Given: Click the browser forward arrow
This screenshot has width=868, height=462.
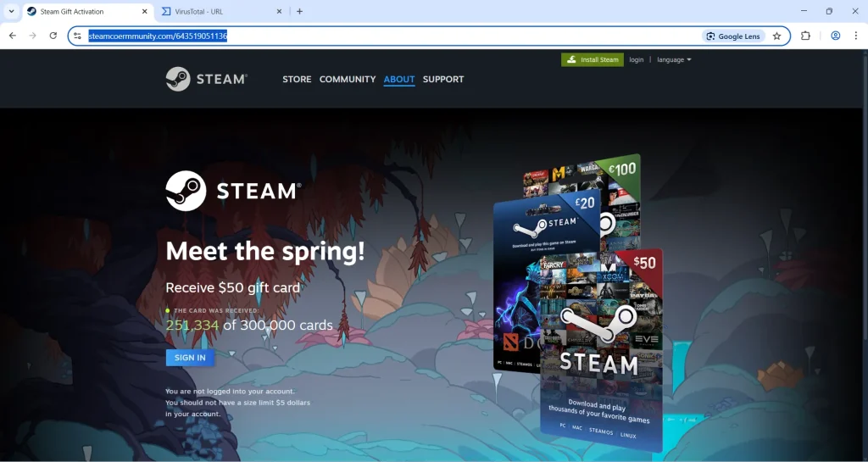Looking at the screenshot, I should tap(33, 36).
